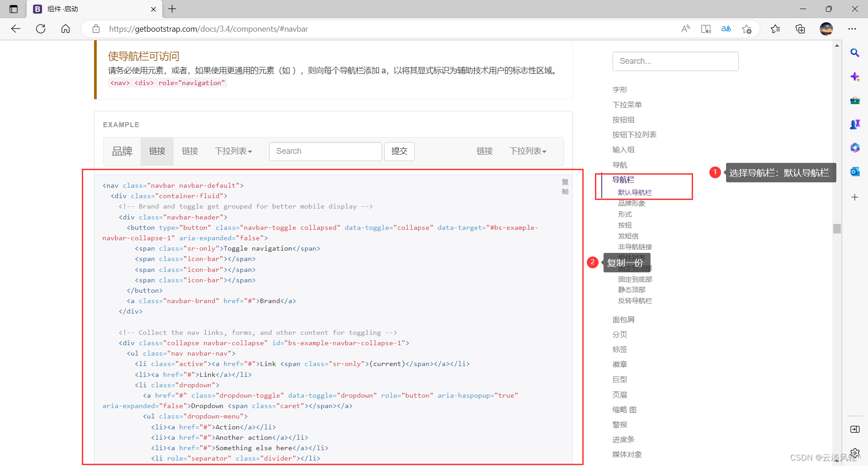Image resolution: width=868 pixels, height=466 pixels.
Task: Go to 标签 section in sidebar
Action: (x=620, y=349)
